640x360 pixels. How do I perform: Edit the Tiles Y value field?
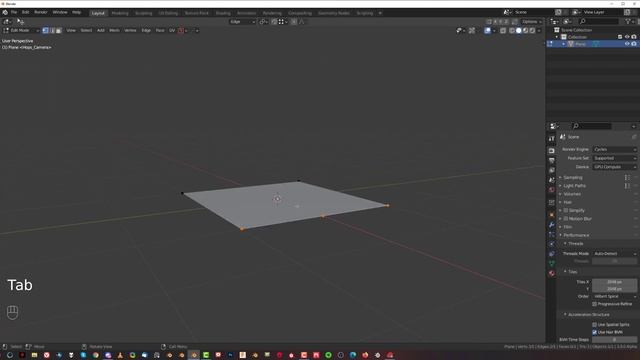pyautogui.click(x=614, y=289)
